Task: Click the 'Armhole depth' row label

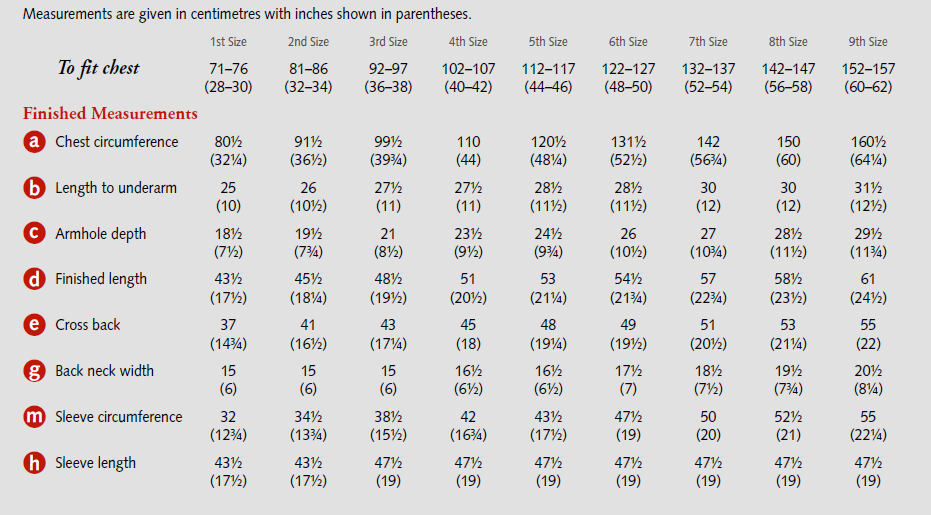Action: click(x=101, y=234)
